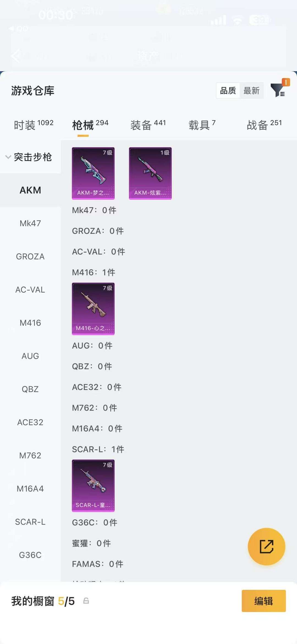Switch sorting to 最新

coord(251,91)
